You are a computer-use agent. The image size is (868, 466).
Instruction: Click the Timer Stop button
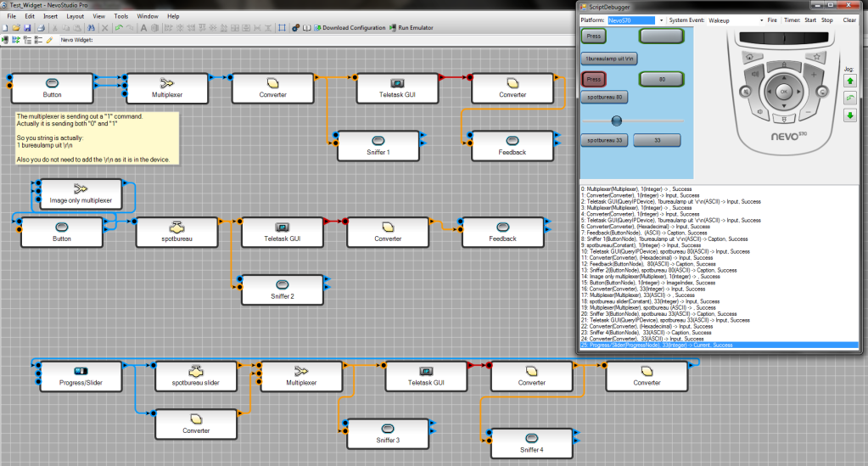pyautogui.click(x=827, y=20)
